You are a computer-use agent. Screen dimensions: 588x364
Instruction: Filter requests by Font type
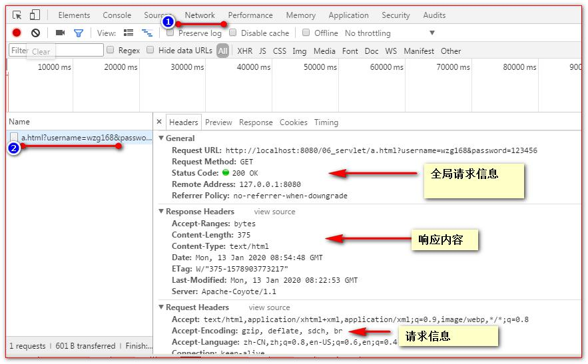click(350, 51)
